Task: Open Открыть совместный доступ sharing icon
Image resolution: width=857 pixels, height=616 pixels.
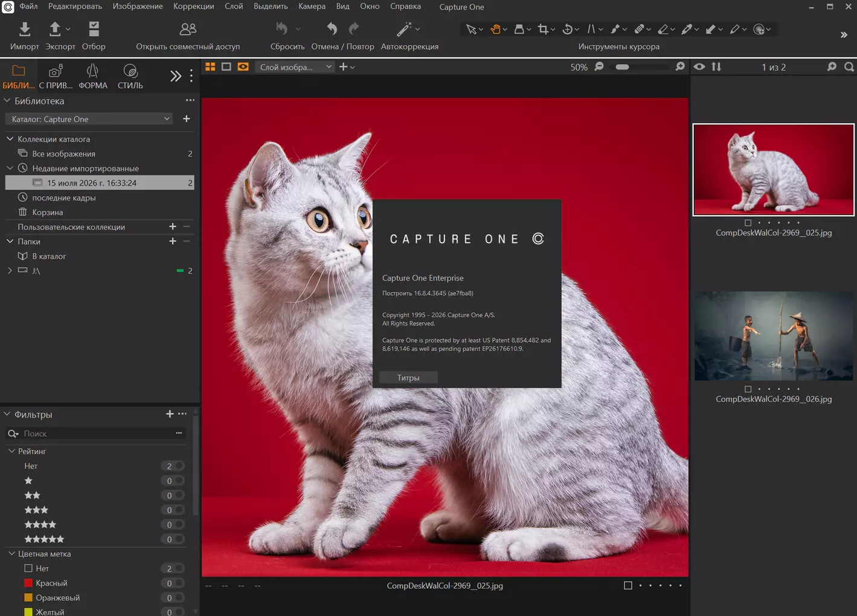Action: tap(188, 29)
